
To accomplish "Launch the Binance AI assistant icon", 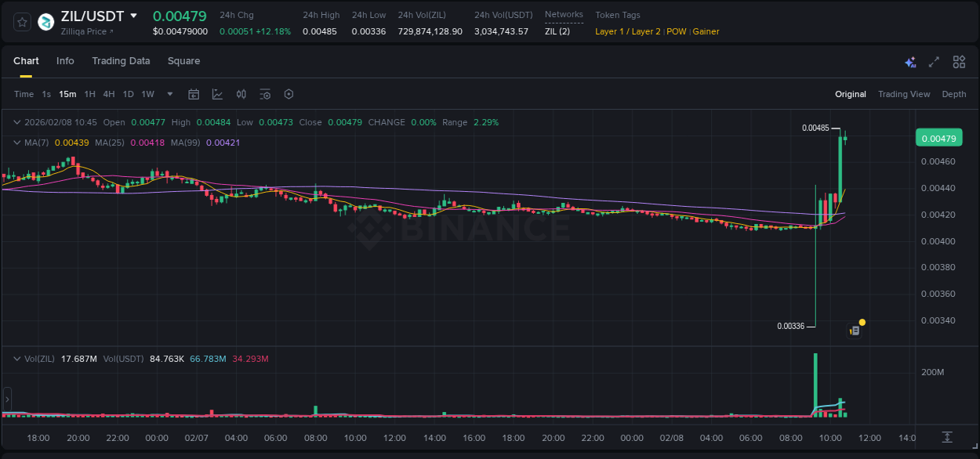I will [x=910, y=61].
